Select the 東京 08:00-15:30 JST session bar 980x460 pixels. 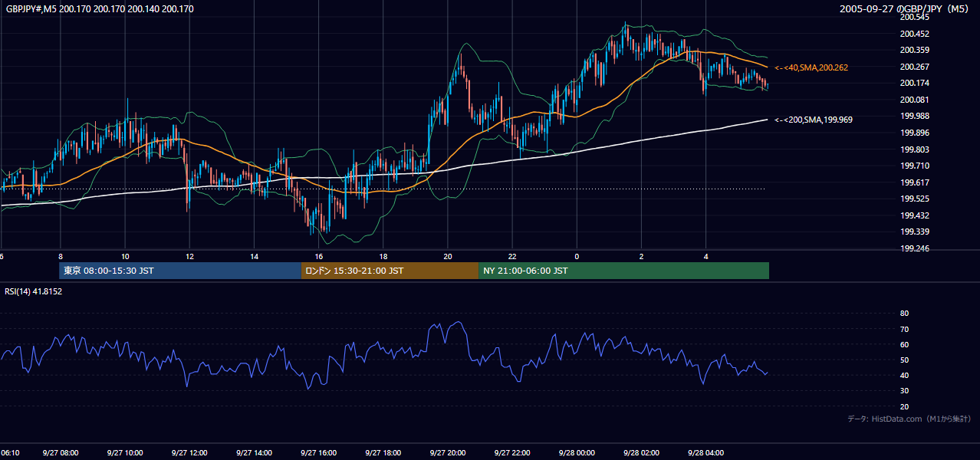click(x=180, y=271)
